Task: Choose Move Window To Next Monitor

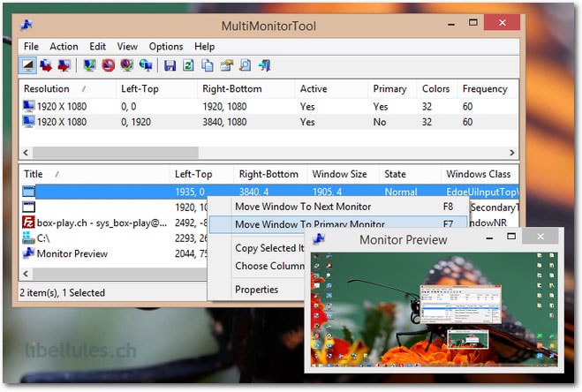Action: point(337,207)
